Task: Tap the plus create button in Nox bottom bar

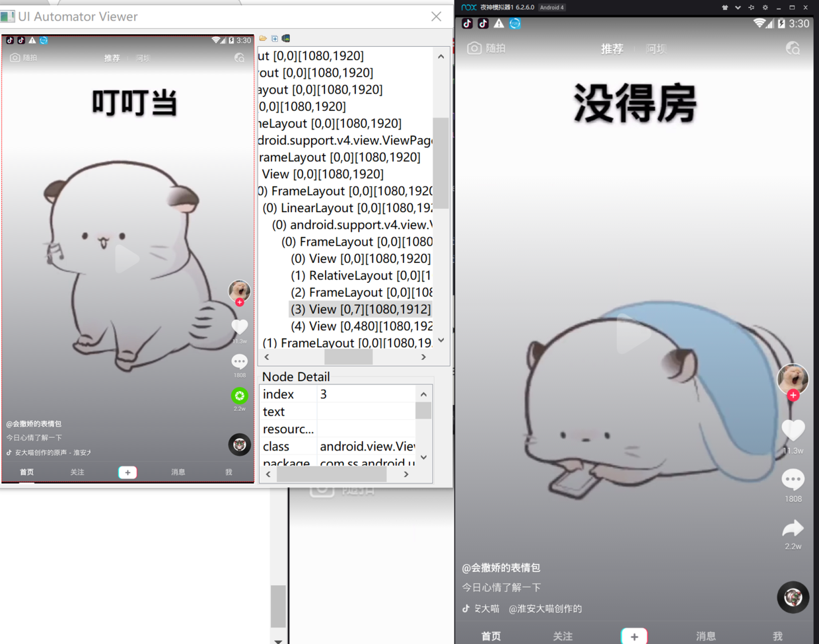Action: (634, 636)
